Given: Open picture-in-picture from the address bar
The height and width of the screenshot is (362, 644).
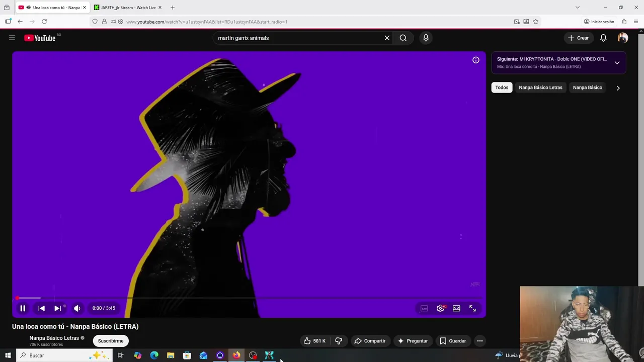Looking at the screenshot, I should coord(517,22).
